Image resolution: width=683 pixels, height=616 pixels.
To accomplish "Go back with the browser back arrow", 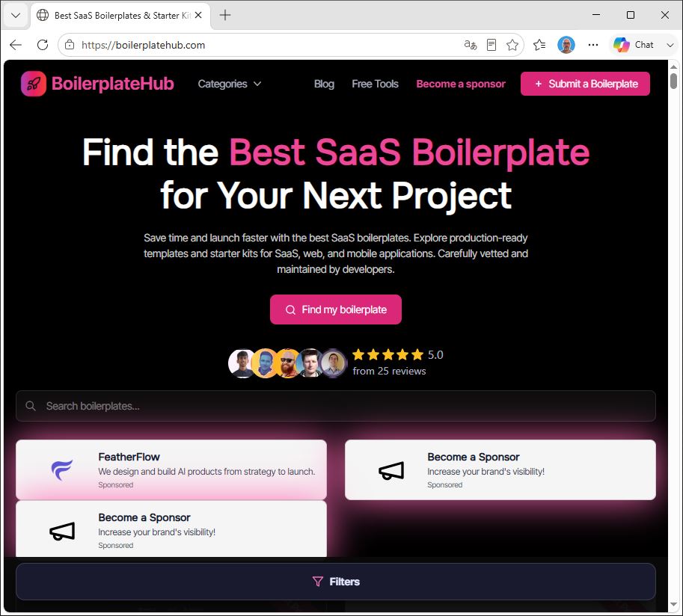I will point(16,45).
